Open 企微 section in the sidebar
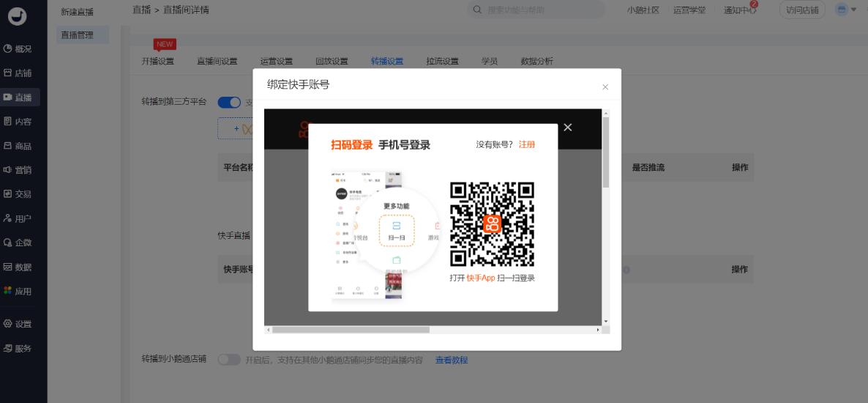The height and width of the screenshot is (403, 868). coord(18,243)
